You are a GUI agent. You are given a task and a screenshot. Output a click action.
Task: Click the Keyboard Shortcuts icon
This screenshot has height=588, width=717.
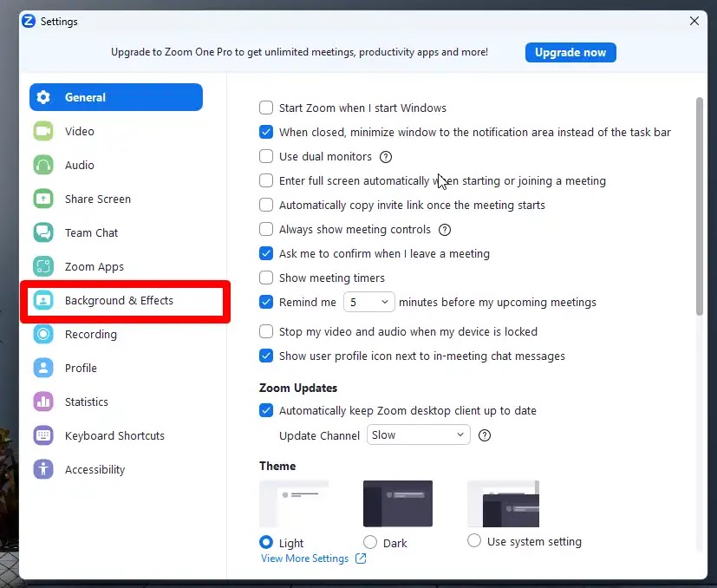43,435
